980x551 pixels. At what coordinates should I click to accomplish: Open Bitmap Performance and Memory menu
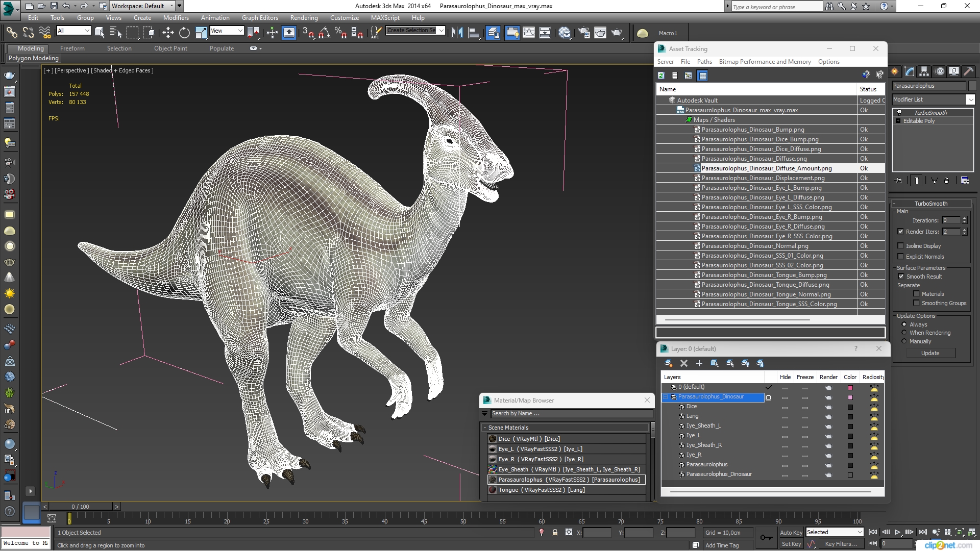click(x=765, y=62)
